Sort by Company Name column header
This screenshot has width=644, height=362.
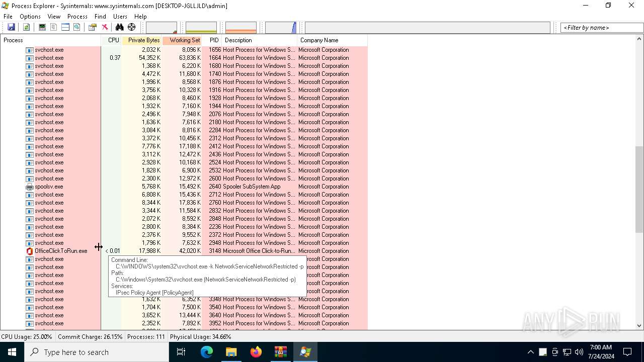(x=332, y=40)
